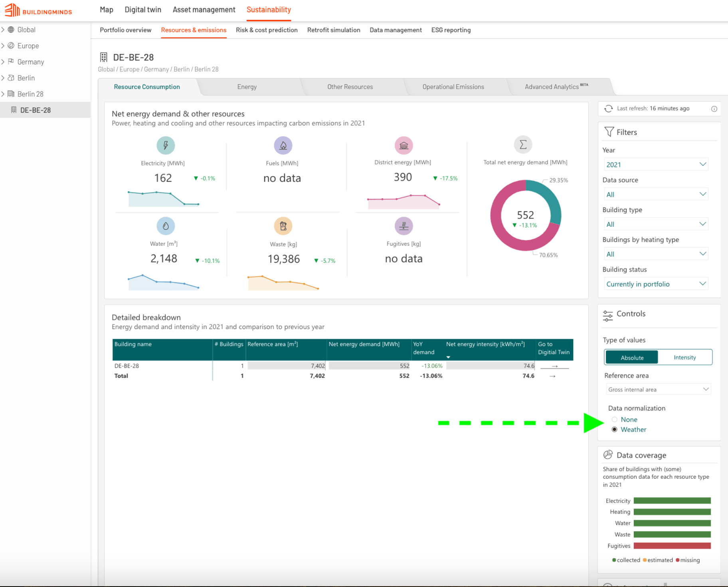Switch to the Energy tab

point(247,87)
